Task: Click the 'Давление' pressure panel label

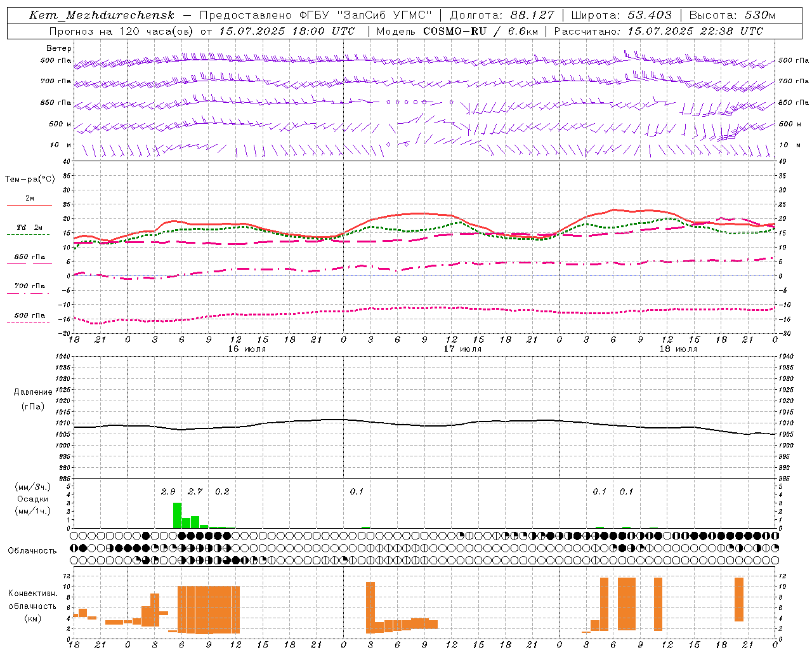Action: [33, 392]
